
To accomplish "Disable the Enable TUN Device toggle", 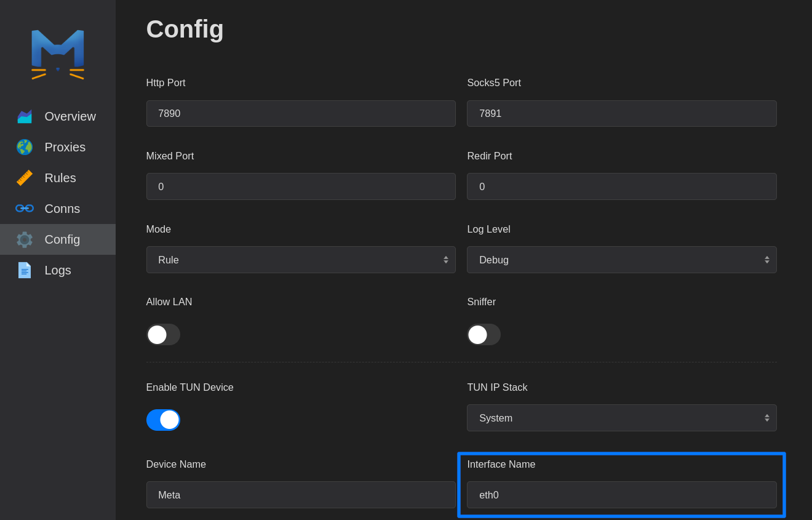I will 163,420.
